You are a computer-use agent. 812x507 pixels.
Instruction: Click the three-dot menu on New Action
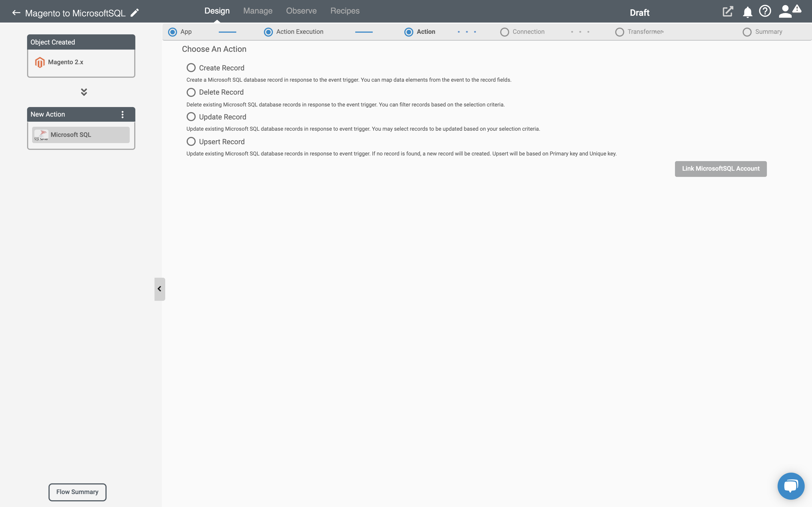tap(123, 114)
